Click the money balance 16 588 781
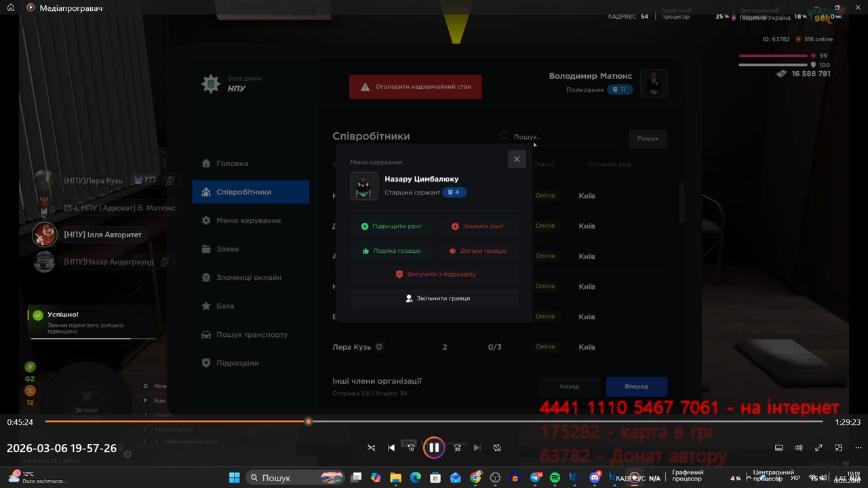This screenshot has height=488, width=868. click(811, 73)
